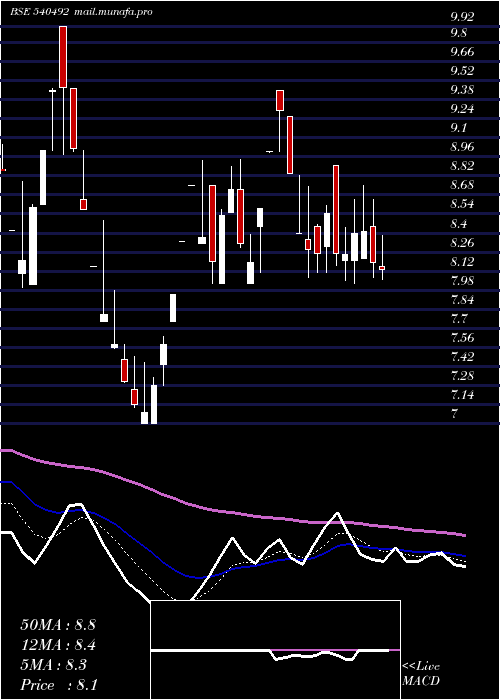Click the 9.92 price axis label
The image size is (500, 700).
click(x=462, y=17)
